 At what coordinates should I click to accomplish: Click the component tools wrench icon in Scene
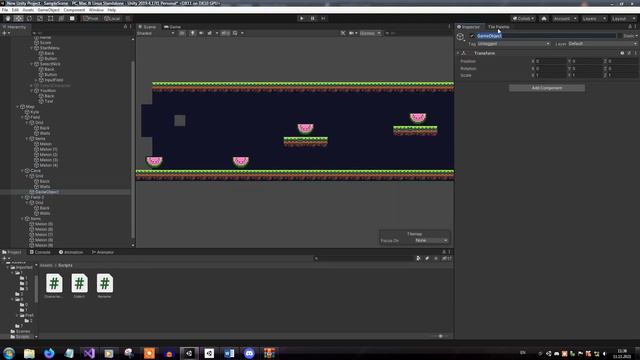point(343,33)
